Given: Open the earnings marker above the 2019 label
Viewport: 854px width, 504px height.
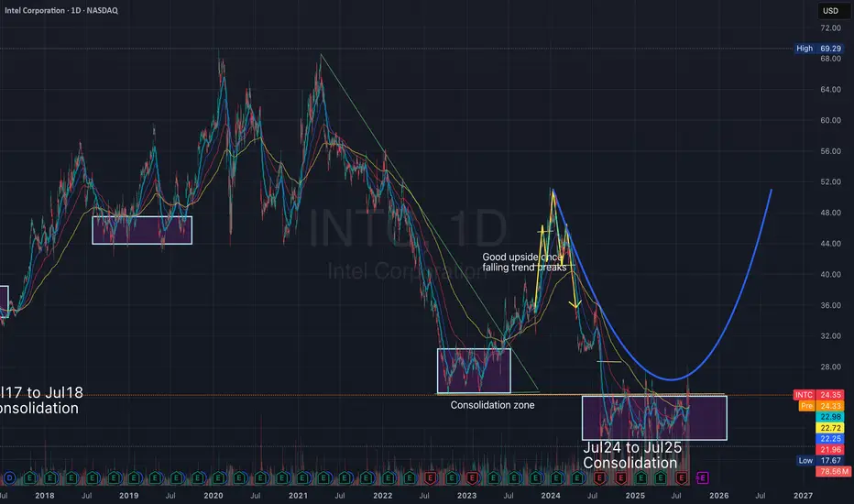Looking at the screenshot, I should [134, 477].
